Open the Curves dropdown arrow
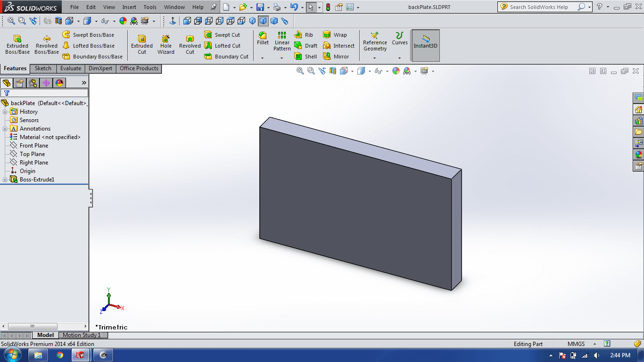Screen dimensions: 644x362 (x=400, y=58)
